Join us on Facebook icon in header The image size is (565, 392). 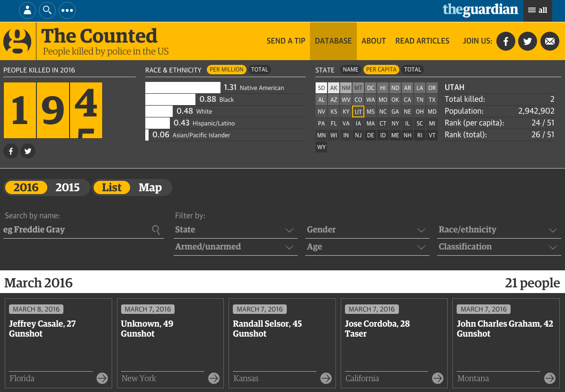point(505,41)
